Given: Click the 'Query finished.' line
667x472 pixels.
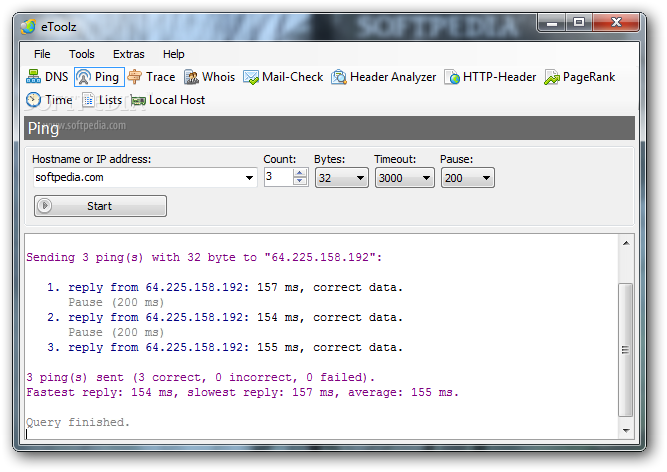Looking at the screenshot, I should pyautogui.click(x=78, y=422).
